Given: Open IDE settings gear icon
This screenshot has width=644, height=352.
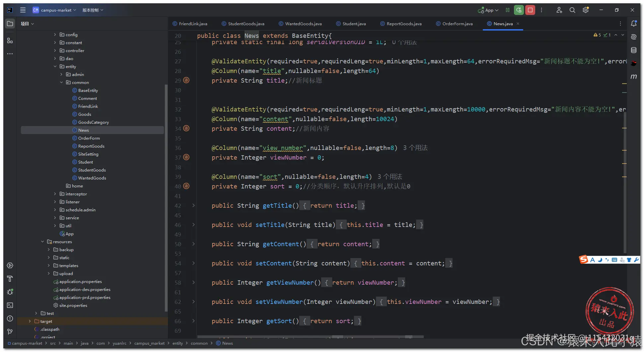Looking at the screenshot, I should tap(586, 10).
